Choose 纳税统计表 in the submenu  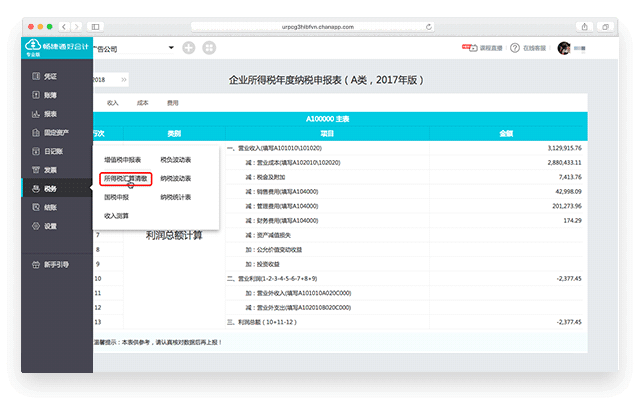tap(175, 197)
